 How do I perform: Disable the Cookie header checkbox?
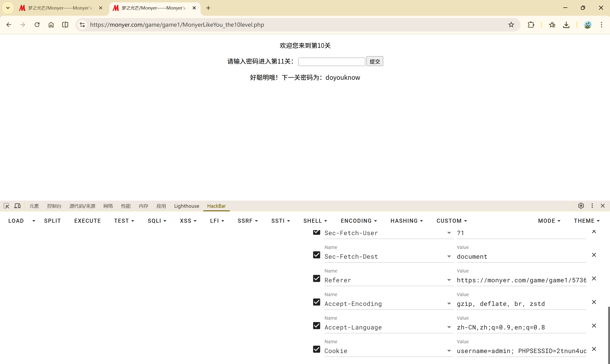(x=316, y=349)
